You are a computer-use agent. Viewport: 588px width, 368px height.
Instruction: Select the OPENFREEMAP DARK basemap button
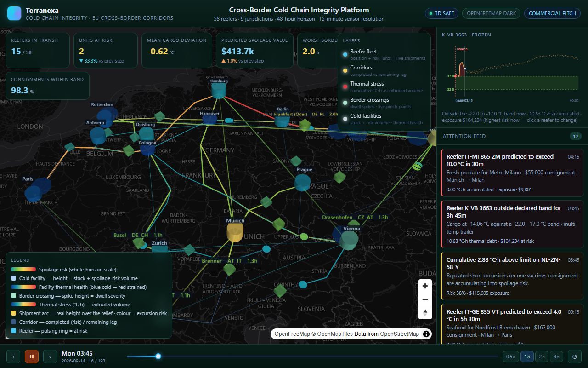tap(491, 13)
